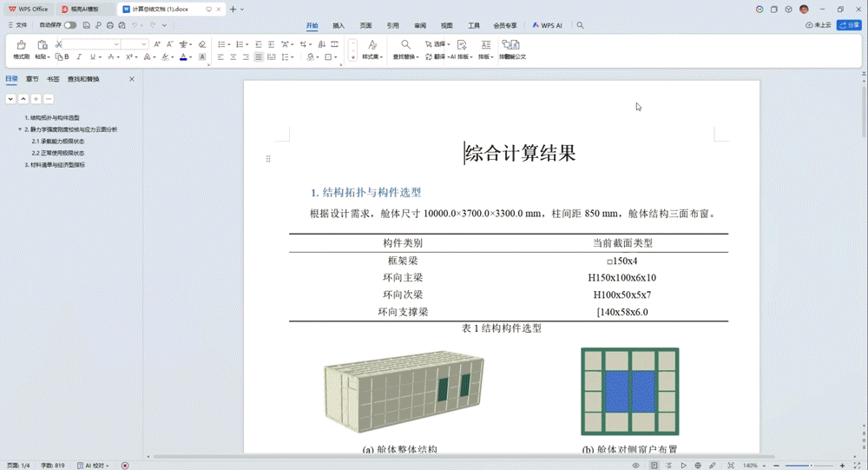This screenshot has width=868, height=470.
Task: Click the WPS AI button
Action: pos(547,25)
